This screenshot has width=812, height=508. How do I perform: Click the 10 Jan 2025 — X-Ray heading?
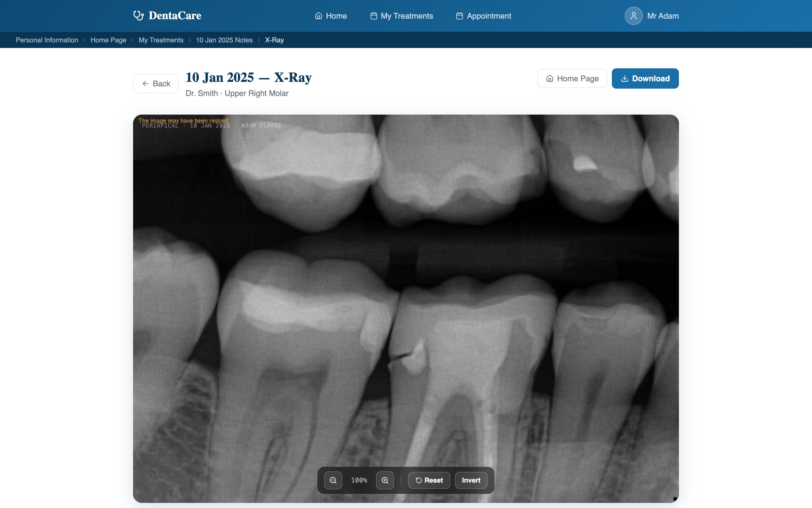click(249, 77)
